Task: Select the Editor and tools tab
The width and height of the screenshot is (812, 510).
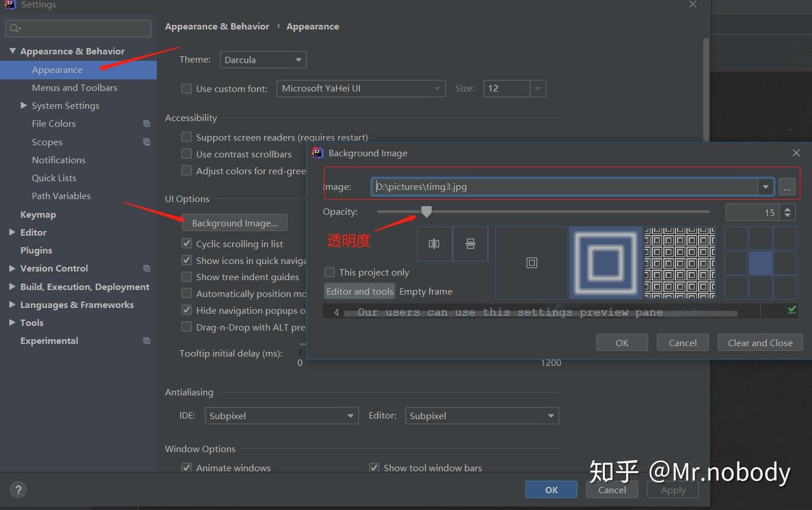Action: point(359,291)
